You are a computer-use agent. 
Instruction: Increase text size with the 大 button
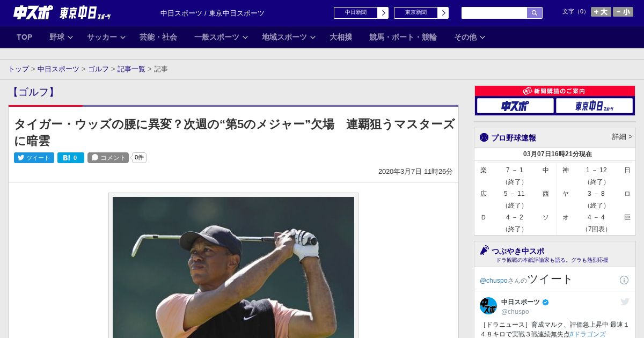[x=601, y=12]
